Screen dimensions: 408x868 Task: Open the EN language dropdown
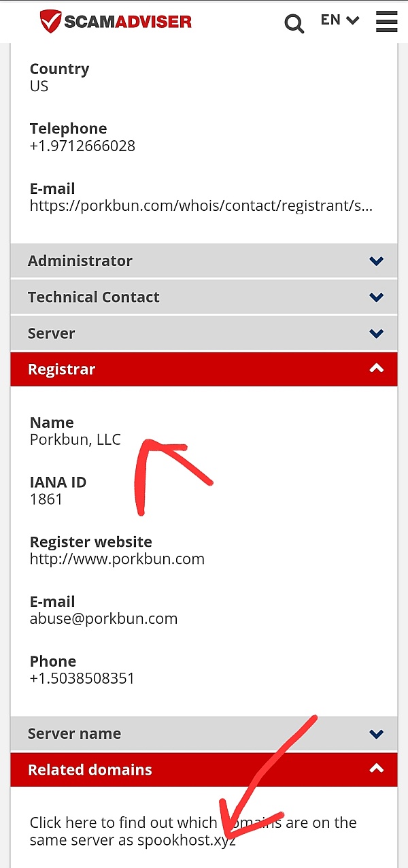339,20
